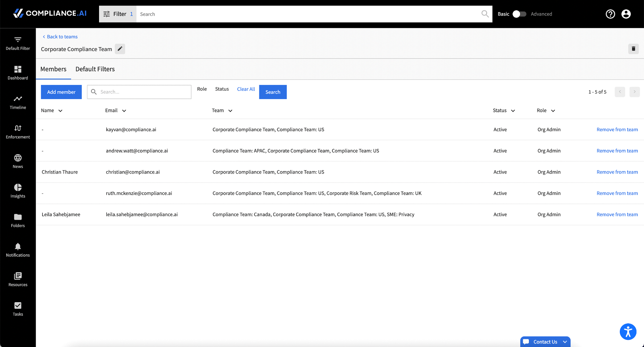The image size is (644, 347).
Task: Select Insights in the left sidebar
Action: click(x=18, y=191)
